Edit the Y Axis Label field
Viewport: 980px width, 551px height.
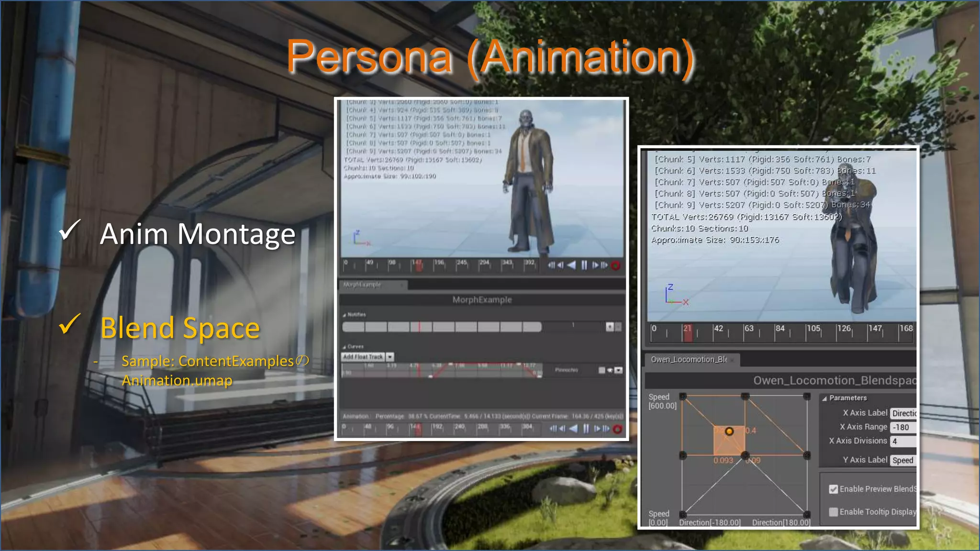pos(903,461)
